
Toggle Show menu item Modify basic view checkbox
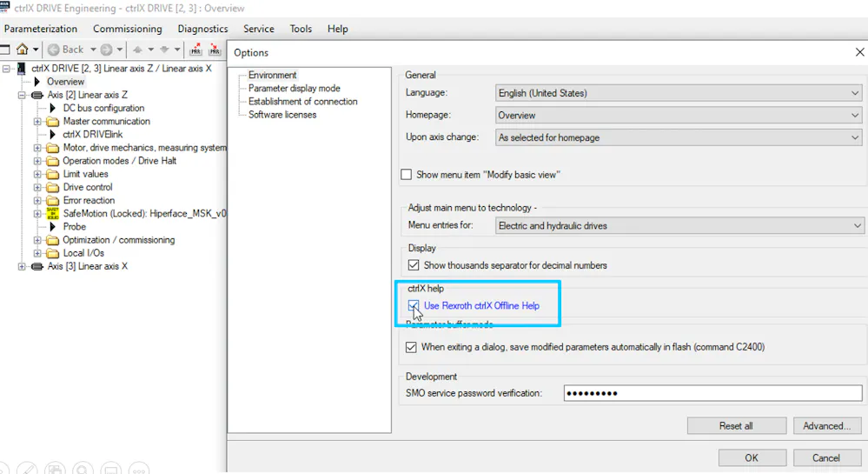point(407,175)
